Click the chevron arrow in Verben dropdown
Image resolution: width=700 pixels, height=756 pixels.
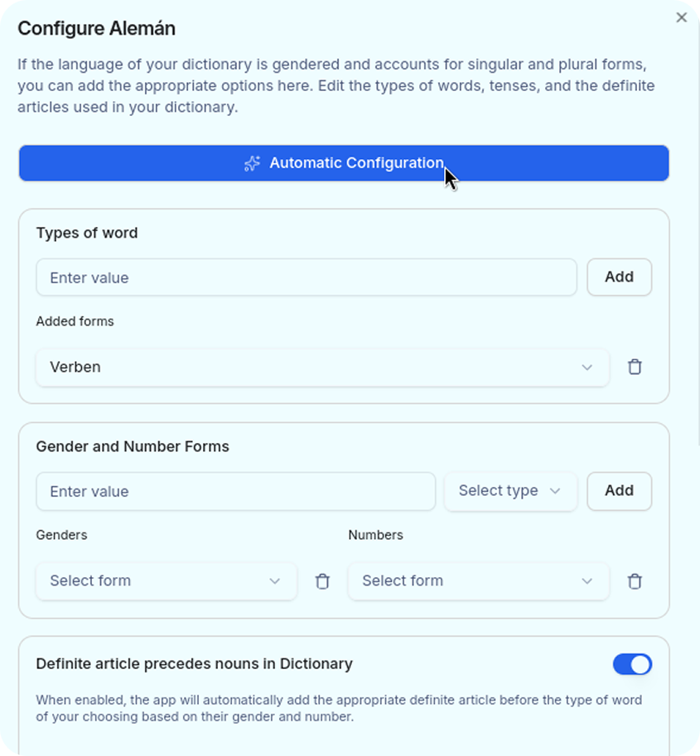(x=587, y=368)
